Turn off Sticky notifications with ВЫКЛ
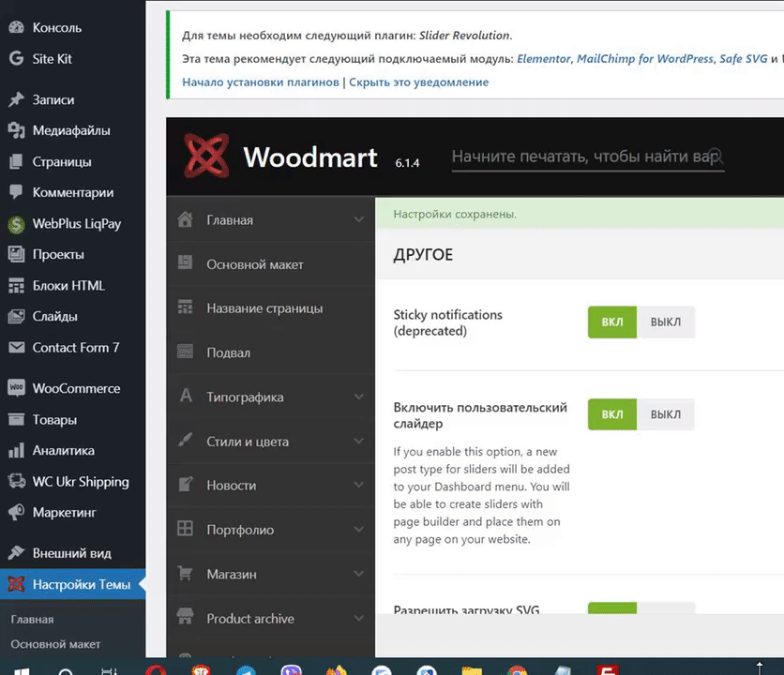Viewport: 784px width, 675px height. point(666,322)
